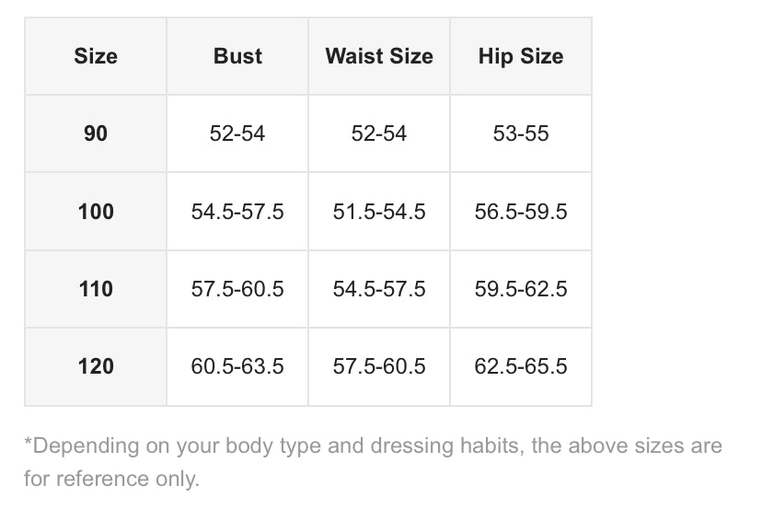Screen dimensions: 762x532
Task: Click bust value 52-54 for size 90
Action: point(237,133)
